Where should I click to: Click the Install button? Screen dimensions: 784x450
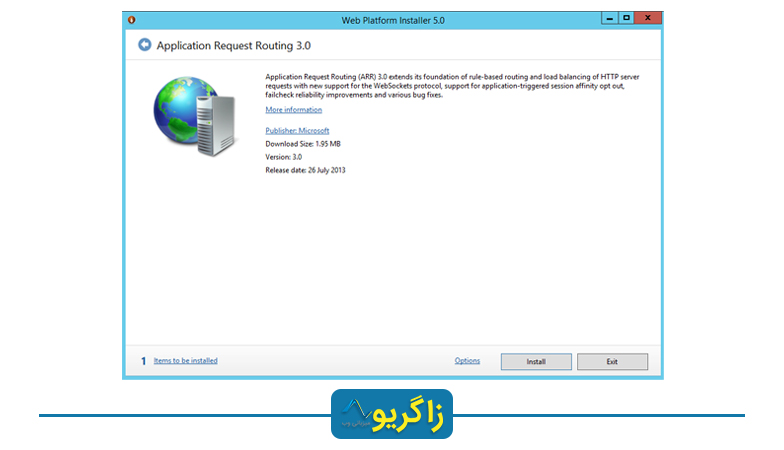(536, 362)
